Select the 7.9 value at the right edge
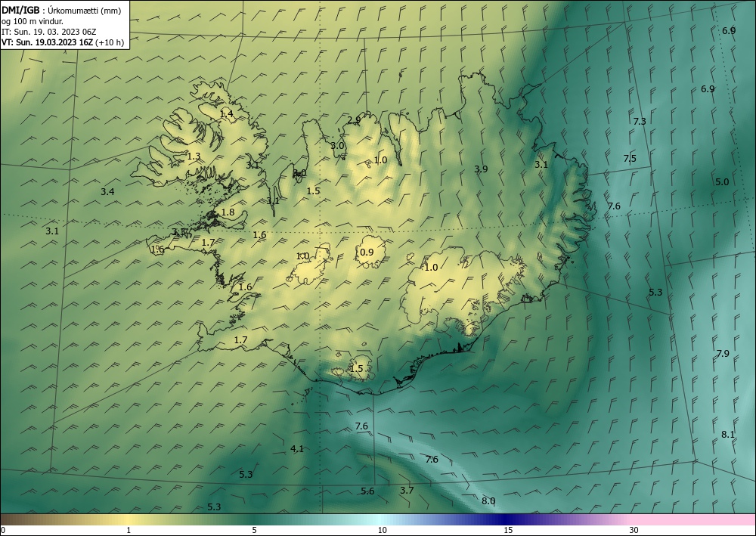 click(x=722, y=353)
